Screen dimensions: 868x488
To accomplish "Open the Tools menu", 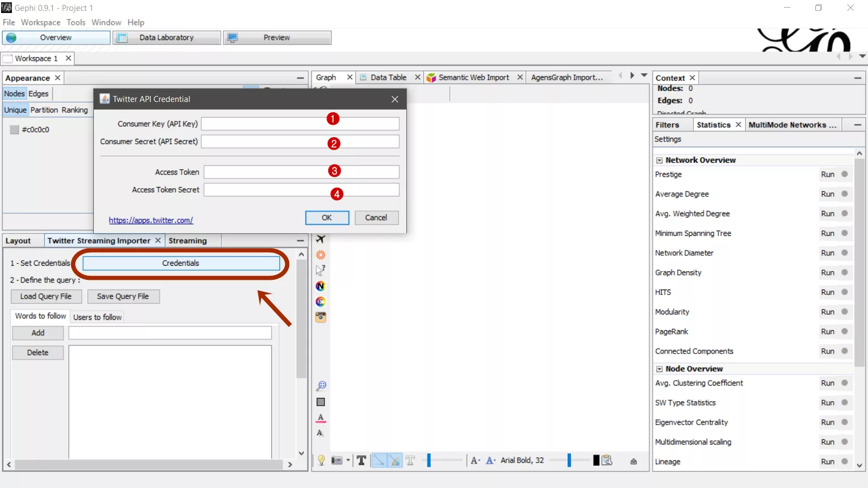I will click(x=76, y=22).
